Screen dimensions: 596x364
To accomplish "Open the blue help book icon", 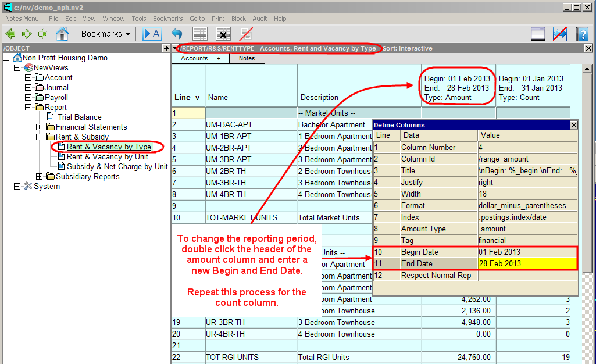I will 582,34.
